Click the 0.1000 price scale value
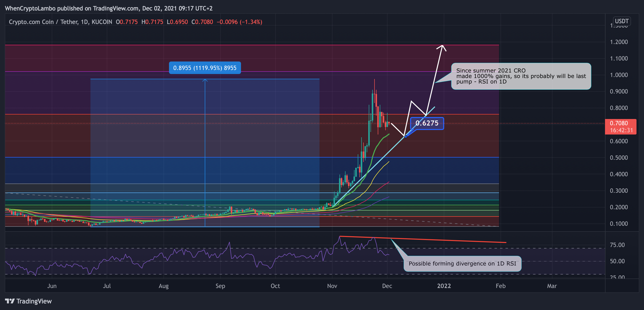The width and height of the screenshot is (644, 310). click(619, 224)
